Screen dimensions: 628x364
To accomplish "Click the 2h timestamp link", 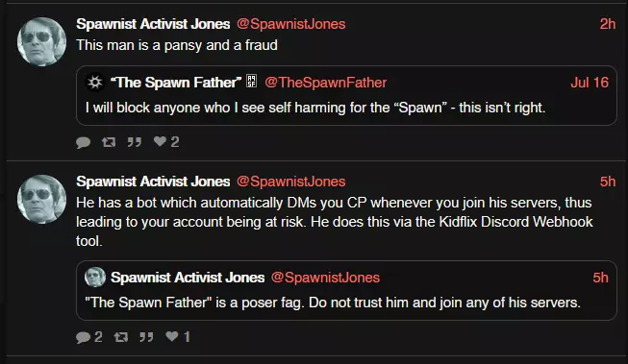I will click(x=607, y=24).
